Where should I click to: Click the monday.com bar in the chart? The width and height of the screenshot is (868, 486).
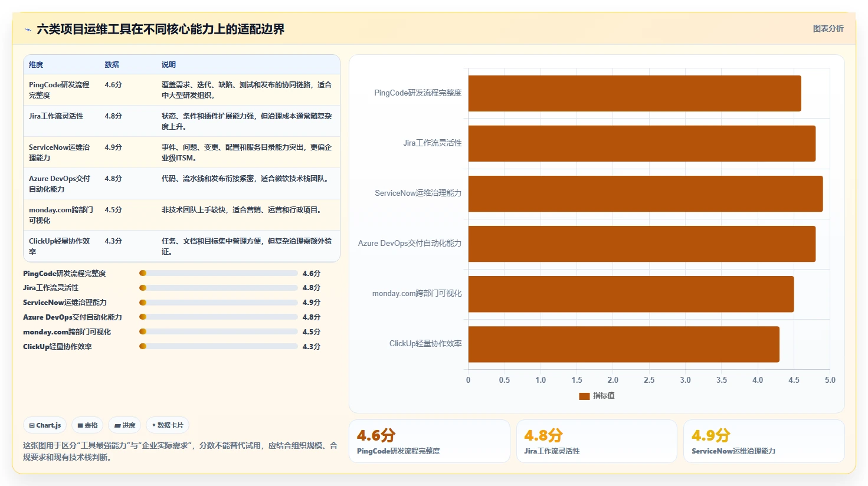pos(631,294)
